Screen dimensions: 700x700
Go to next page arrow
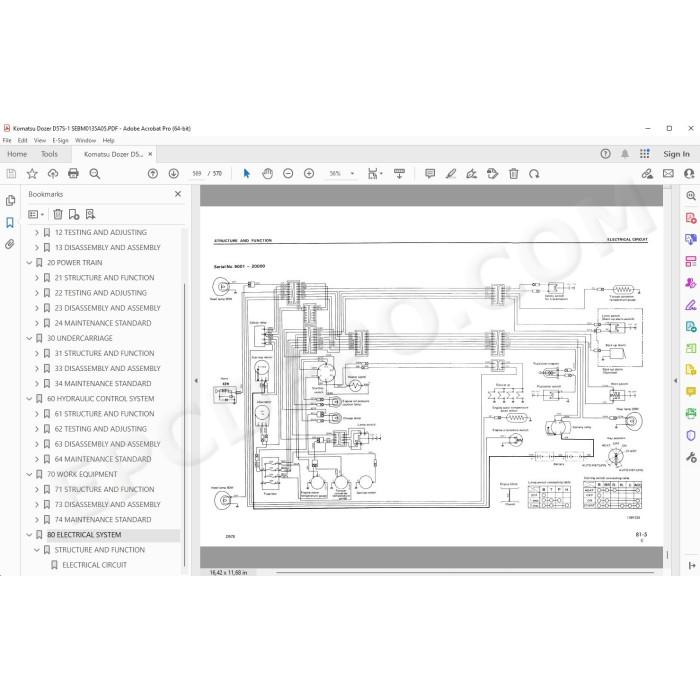pyautogui.click(x=174, y=174)
